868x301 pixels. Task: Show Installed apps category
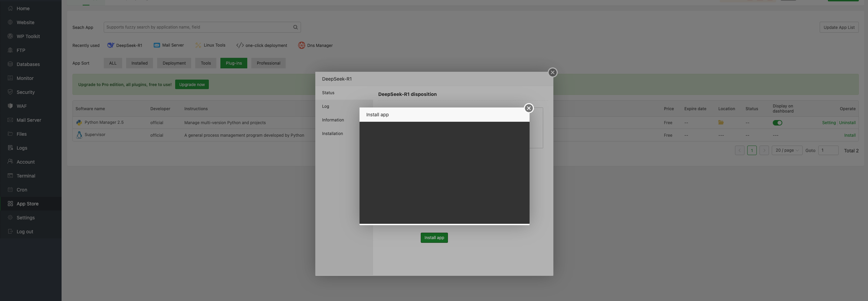click(x=139, y=63)
